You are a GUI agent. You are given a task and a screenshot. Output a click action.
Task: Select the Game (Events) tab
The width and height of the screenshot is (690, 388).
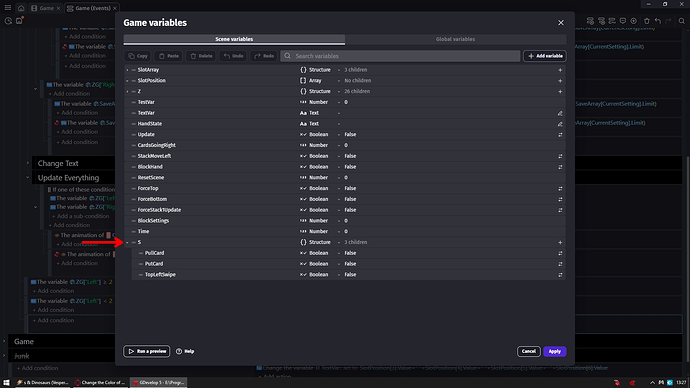tap(92, 8)
